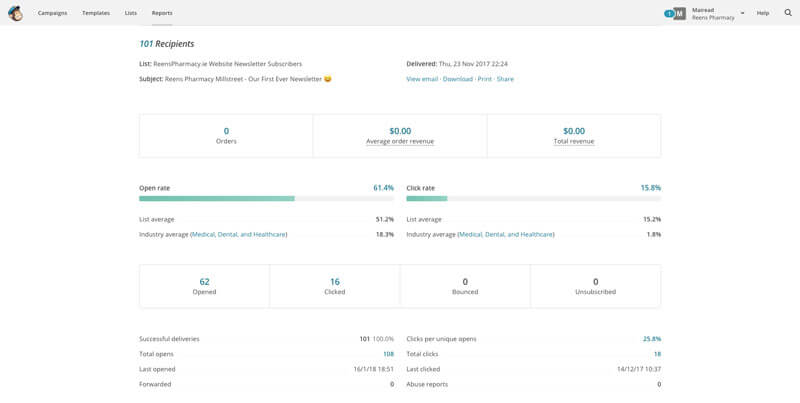Click the Forwarded 0 value

pos(392,384)
